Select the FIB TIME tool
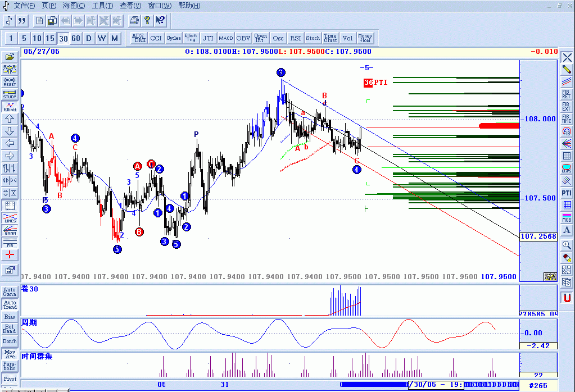Image resolution: width=575 pixels, height=392 pixels. click(567, 118)
